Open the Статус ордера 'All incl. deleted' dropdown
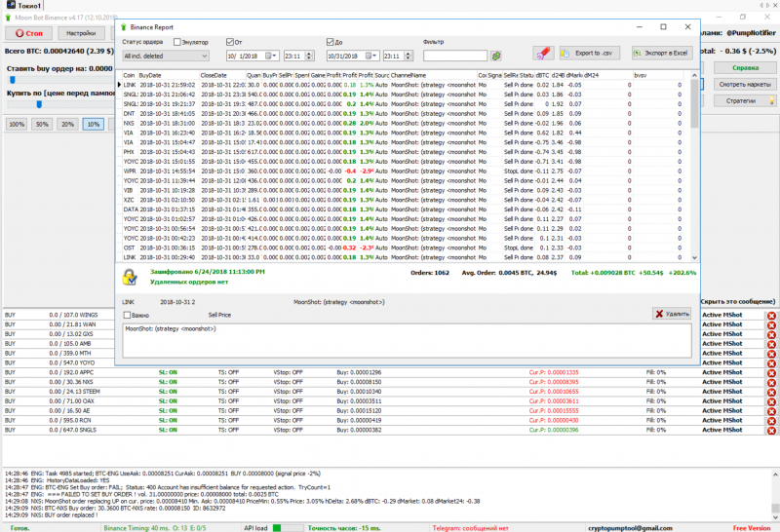780x532 pixels. [166, 57]
